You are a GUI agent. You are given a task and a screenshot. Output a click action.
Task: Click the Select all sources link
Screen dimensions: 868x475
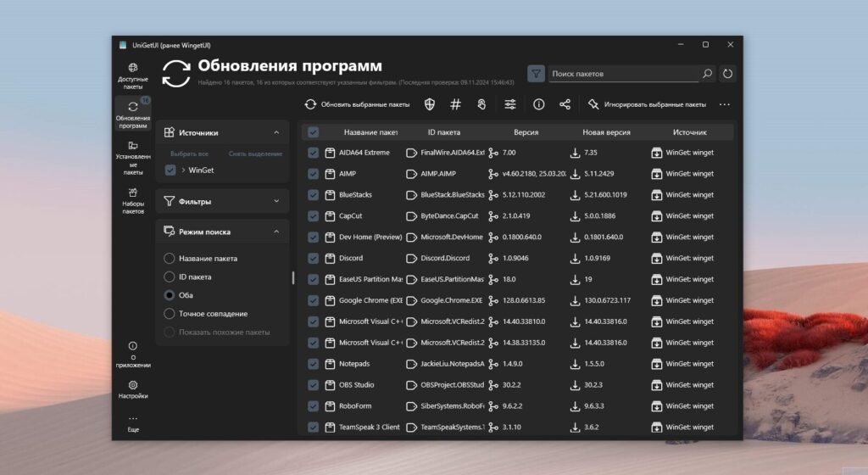[189, 154]
